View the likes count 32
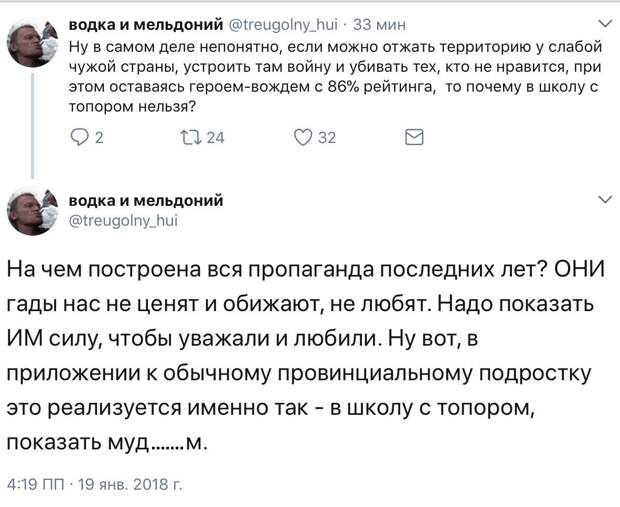The width and height of the screenshot is (620, 507). [x=327, y=138]
